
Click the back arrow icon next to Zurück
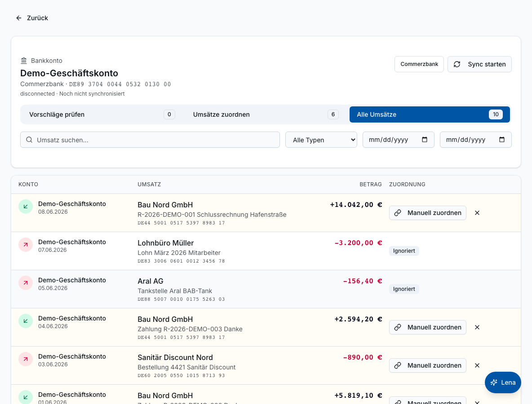coord(19,18)
